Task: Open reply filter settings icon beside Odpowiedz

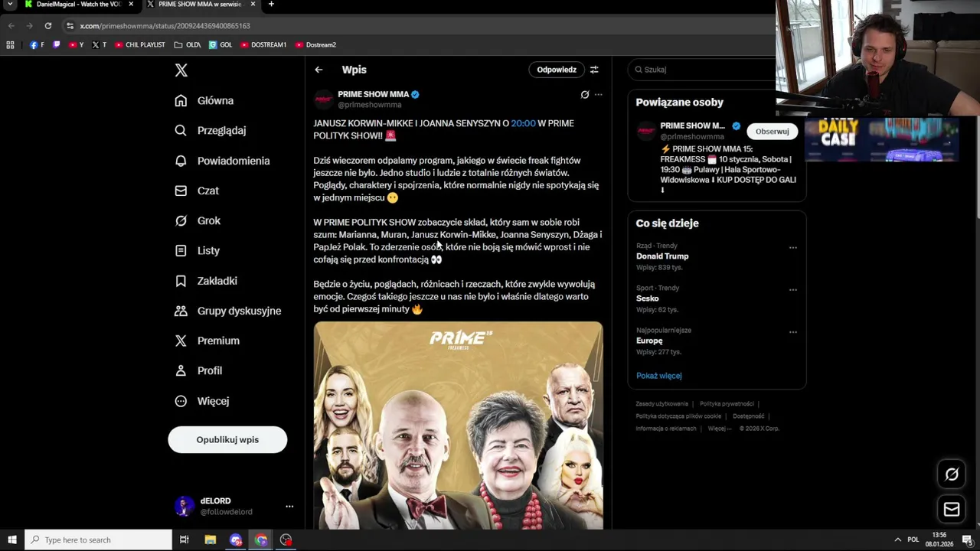Action: (594, 70)
